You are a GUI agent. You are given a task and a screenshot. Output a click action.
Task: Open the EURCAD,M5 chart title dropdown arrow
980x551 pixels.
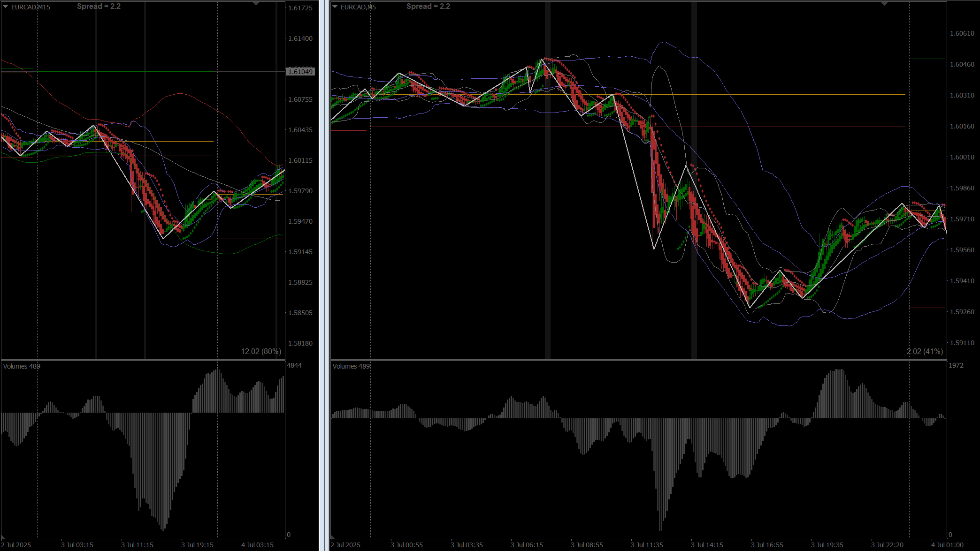pos(335,7)
